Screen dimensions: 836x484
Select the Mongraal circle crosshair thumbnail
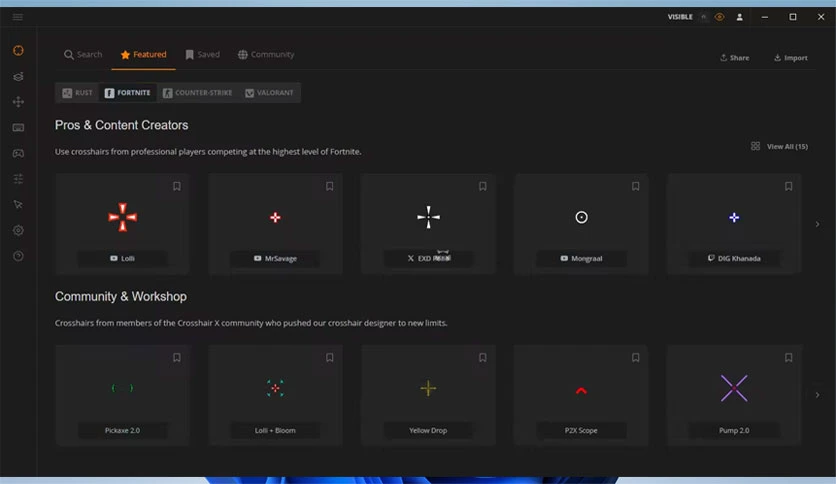[581, 217]
